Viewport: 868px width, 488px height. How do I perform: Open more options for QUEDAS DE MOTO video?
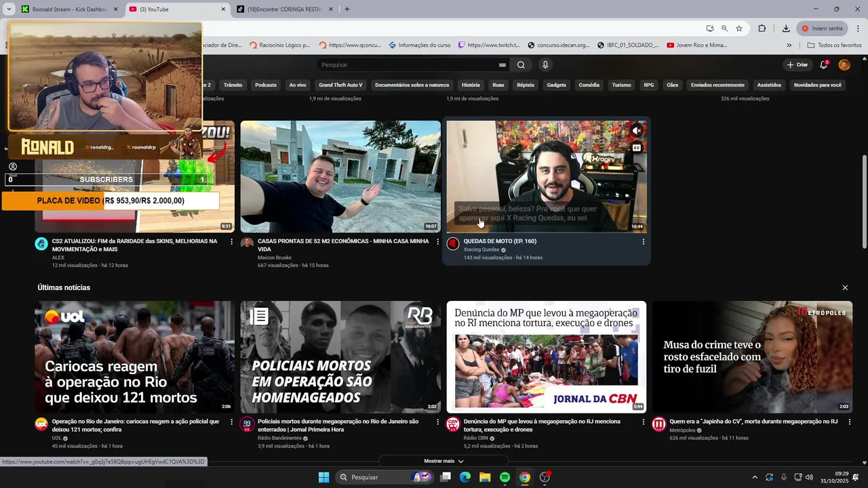(x=643, y=241)
